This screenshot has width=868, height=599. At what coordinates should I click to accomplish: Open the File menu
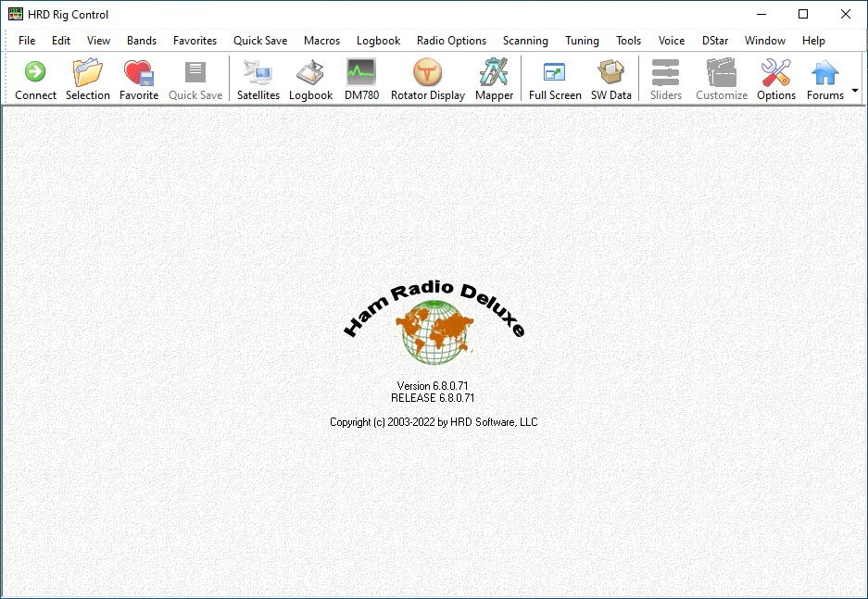coord(27,41)
